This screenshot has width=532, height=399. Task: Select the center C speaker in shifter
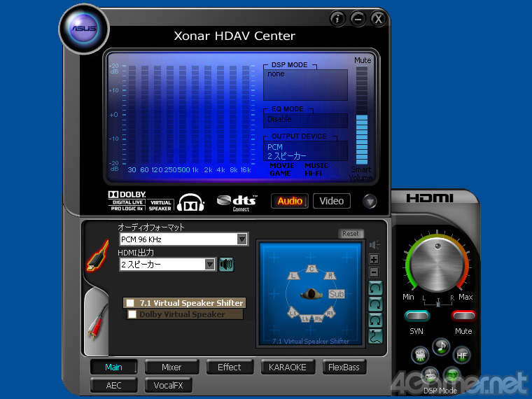[311, 269]
